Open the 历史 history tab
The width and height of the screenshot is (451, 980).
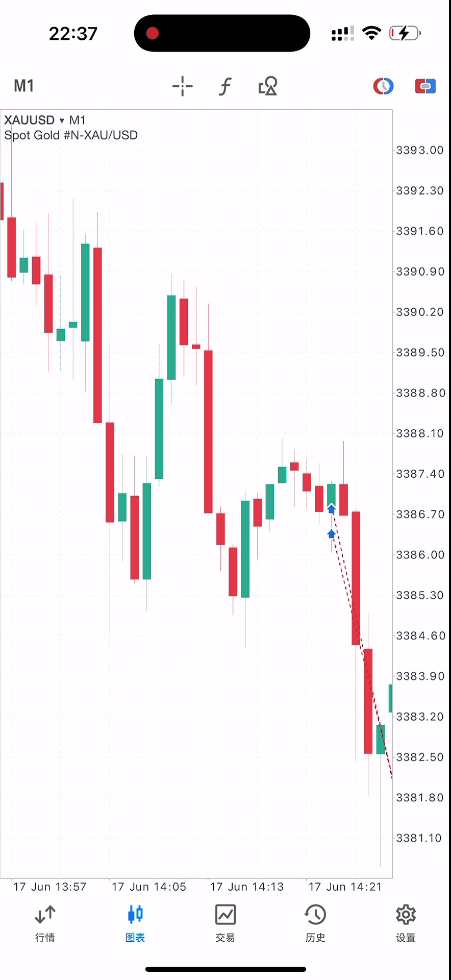315,923
